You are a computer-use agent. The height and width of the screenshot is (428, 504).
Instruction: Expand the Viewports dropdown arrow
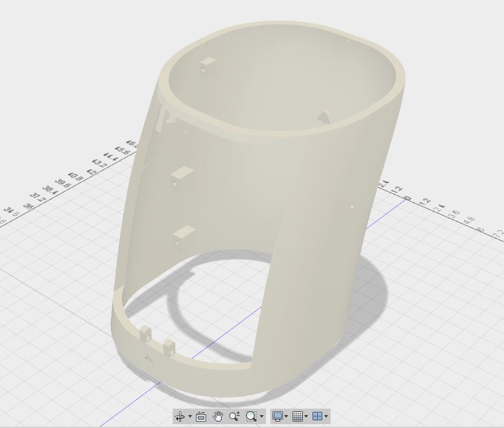(x=326, y=416)
